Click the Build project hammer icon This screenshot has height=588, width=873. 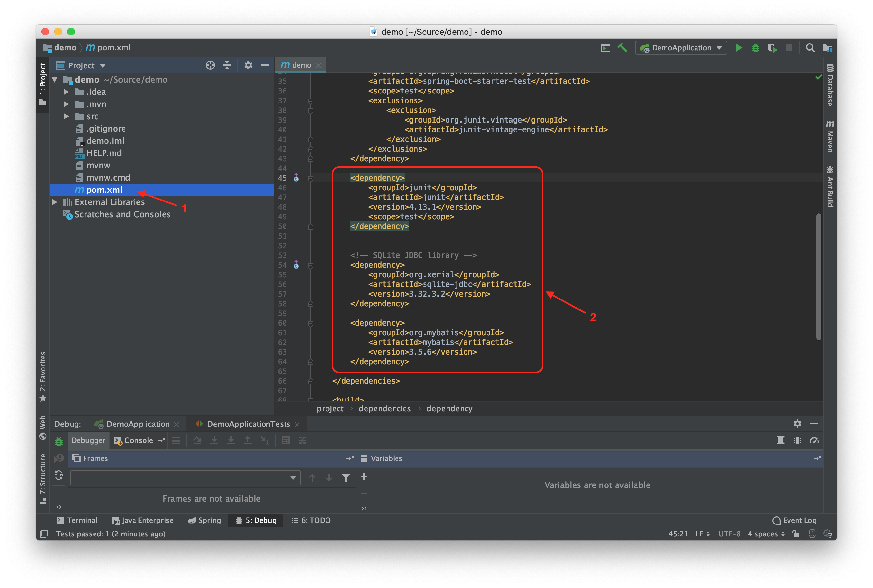coord(622,48)
